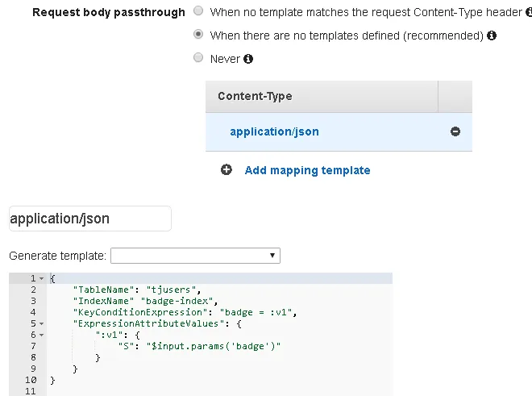Click info icon next to recommended option
This screenshot has width=532, height=396.
pyautogui.click(x=492, y=35)
